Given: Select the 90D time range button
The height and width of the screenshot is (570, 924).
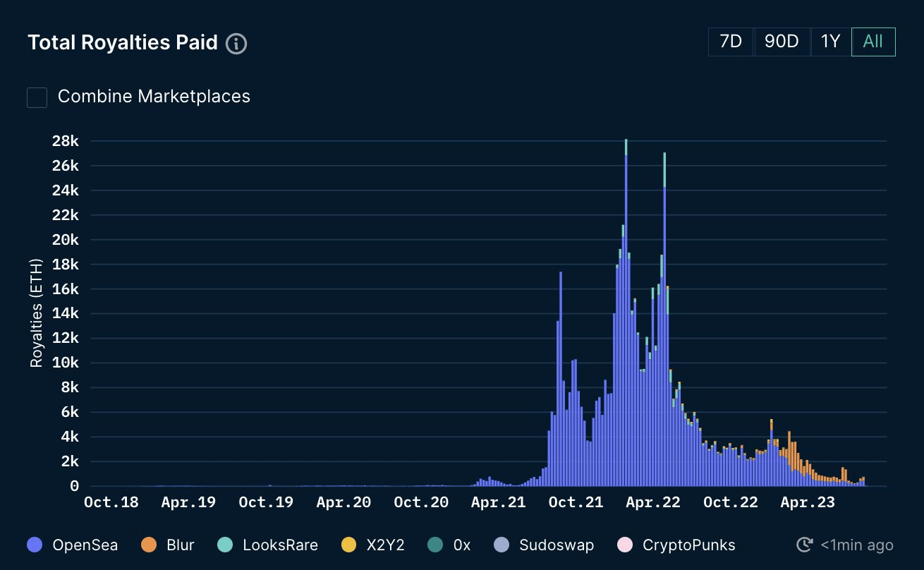Looking at the screenshot, I should 782,42.
